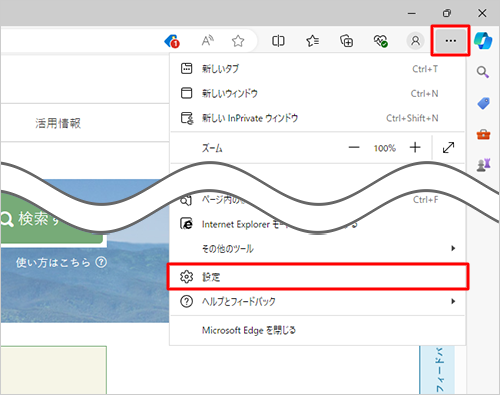The height and width of the screenshot is (395, 500).
Task: Activate the Read aloud icon
Action: [208, 41]
